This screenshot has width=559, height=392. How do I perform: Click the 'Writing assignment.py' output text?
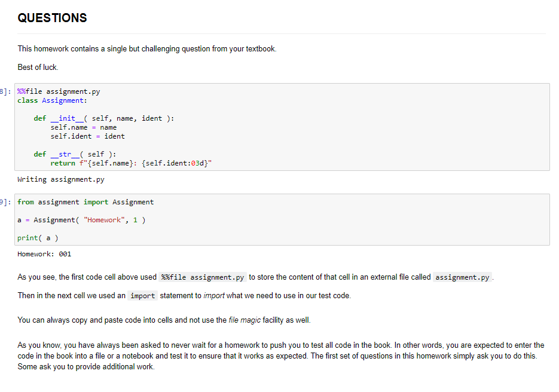click(x=60, y=179)
